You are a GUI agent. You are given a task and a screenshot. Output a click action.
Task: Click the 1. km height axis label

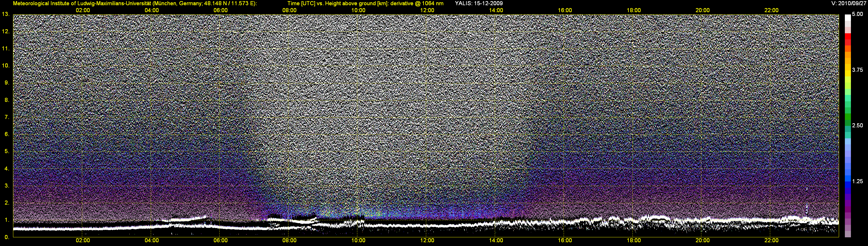pyautogui.click(x=7, y=220)
